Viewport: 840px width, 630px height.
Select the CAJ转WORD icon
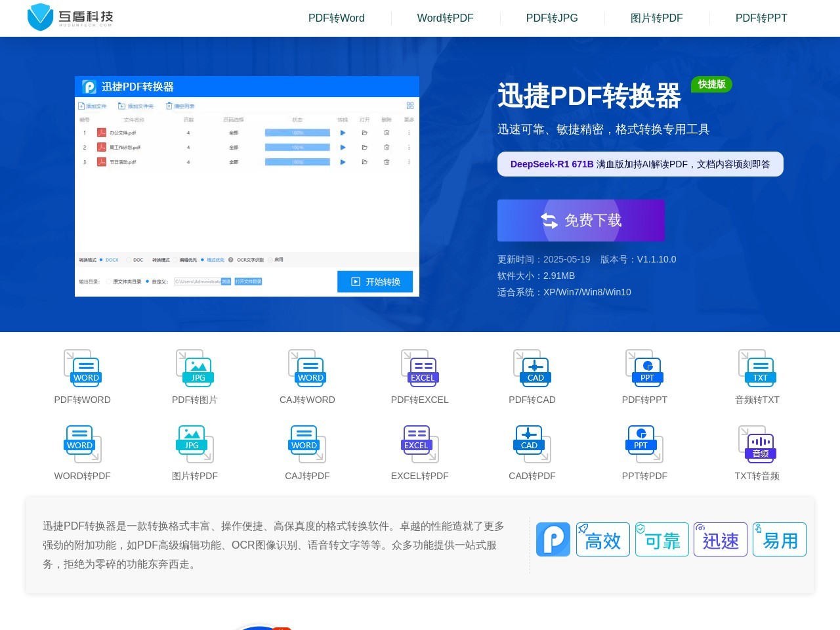307,368
